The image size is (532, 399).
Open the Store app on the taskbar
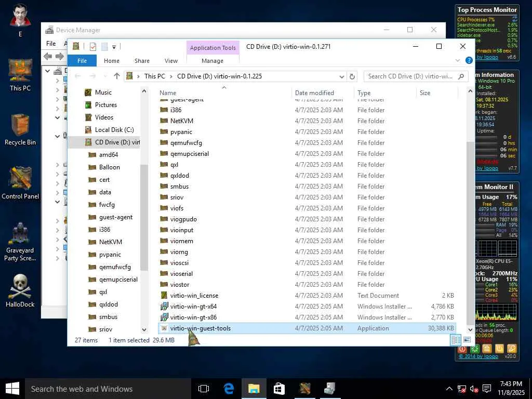[x=279, y=389]
